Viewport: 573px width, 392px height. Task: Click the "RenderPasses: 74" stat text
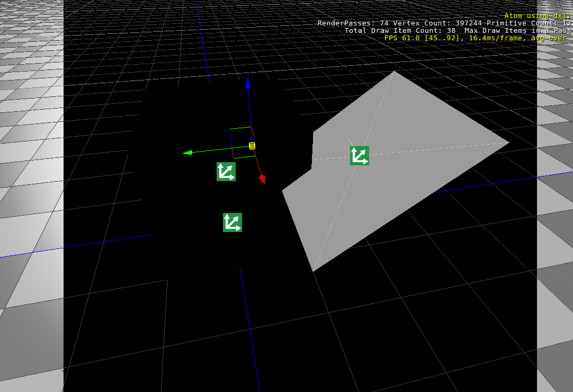353,23
